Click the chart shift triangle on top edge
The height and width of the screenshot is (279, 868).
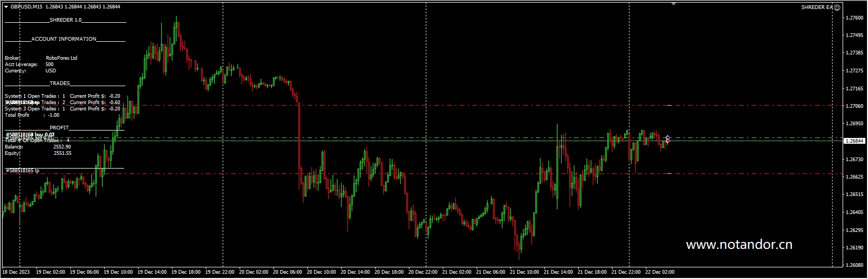tap(673, 4)
